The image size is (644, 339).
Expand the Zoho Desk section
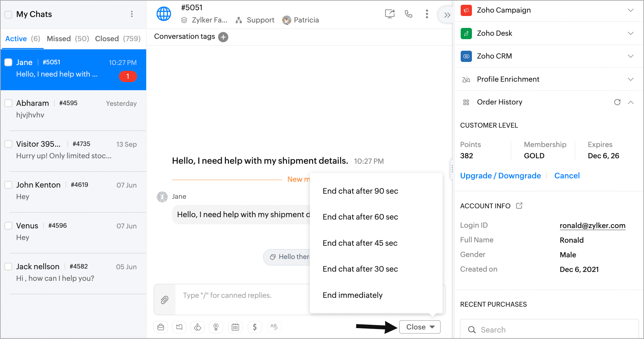[x=631, y=33]
